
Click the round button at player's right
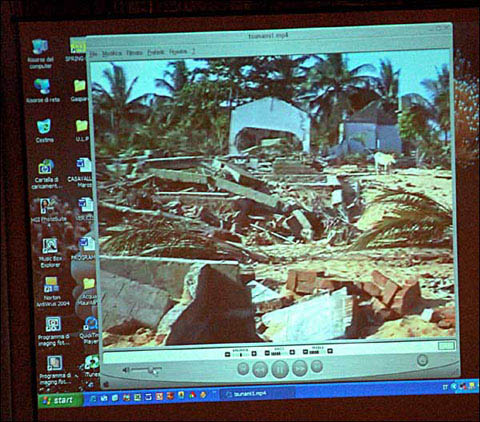422,360
